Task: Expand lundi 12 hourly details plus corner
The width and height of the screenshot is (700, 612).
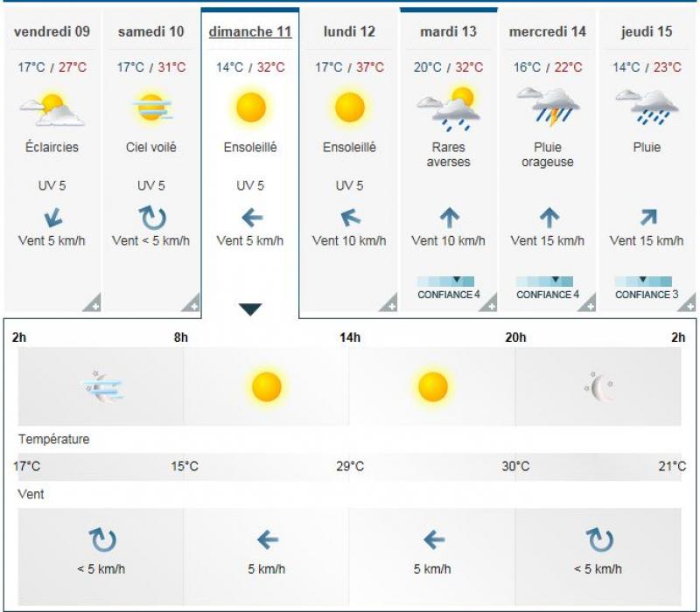Action: (x=389, y=304)
